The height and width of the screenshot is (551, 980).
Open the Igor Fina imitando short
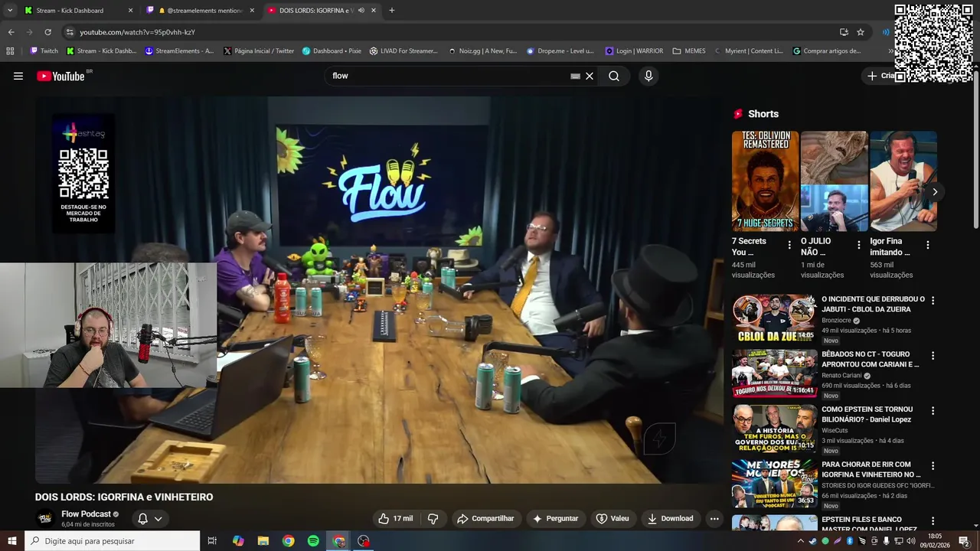(x=903, y=181)
